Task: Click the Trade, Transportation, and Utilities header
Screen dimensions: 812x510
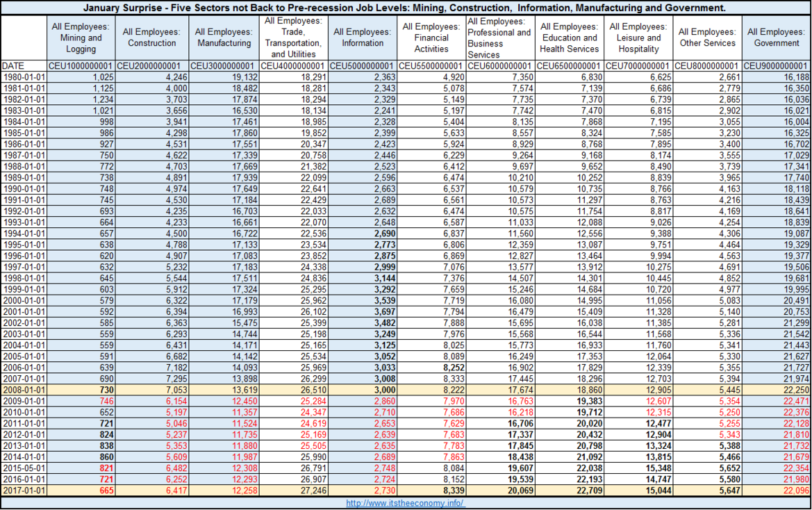Action: [x=293, y=38]
